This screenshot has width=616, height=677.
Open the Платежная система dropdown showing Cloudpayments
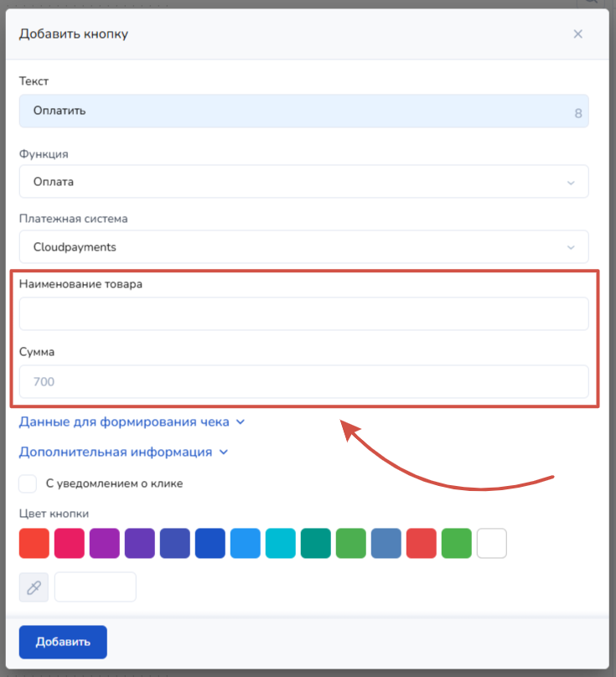pos(303,247)
